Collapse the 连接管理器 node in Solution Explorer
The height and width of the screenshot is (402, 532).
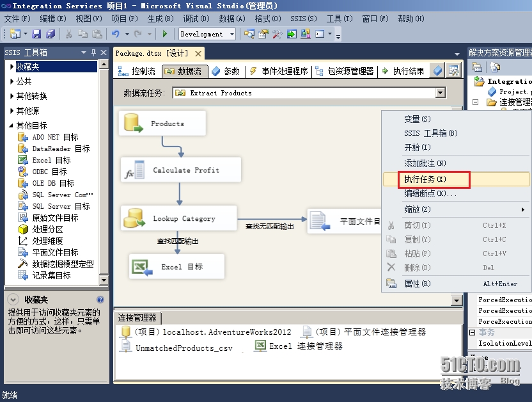click(x=475, y=102)
